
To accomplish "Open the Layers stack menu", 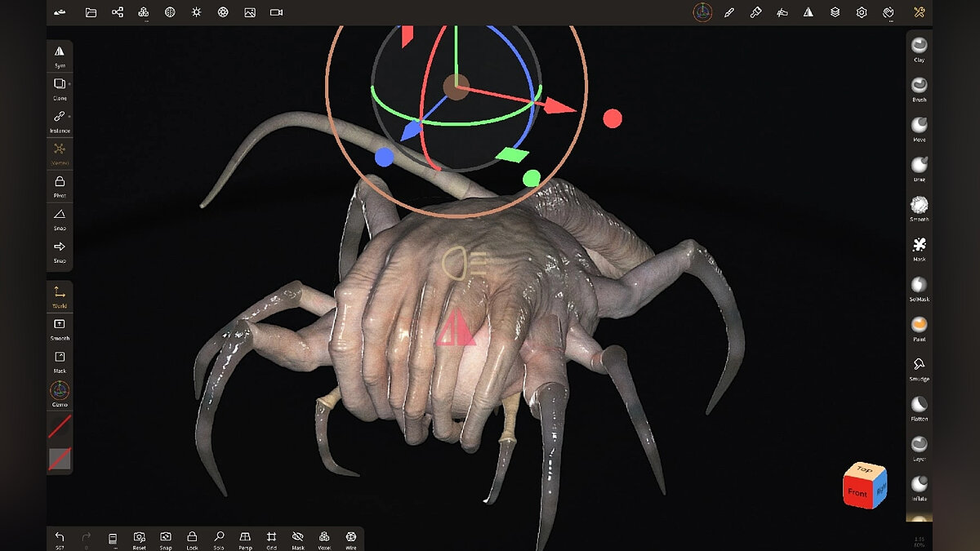I will (x=835, y=12).
